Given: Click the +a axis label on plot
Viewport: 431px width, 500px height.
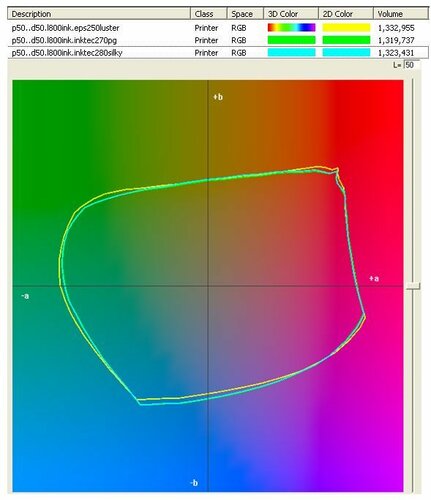Looking at the screenshot, I should 374,278.
